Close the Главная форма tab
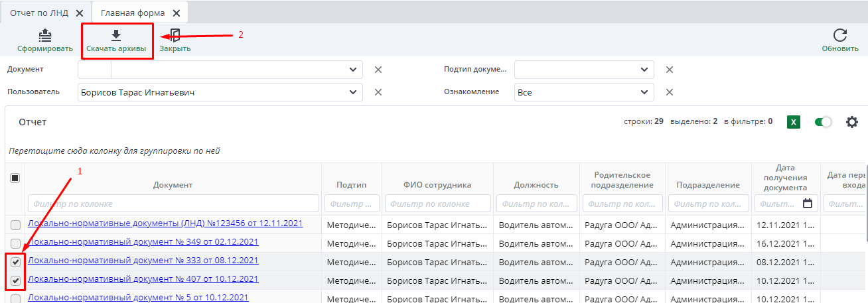The image size is (868, 303). (177, 13)
